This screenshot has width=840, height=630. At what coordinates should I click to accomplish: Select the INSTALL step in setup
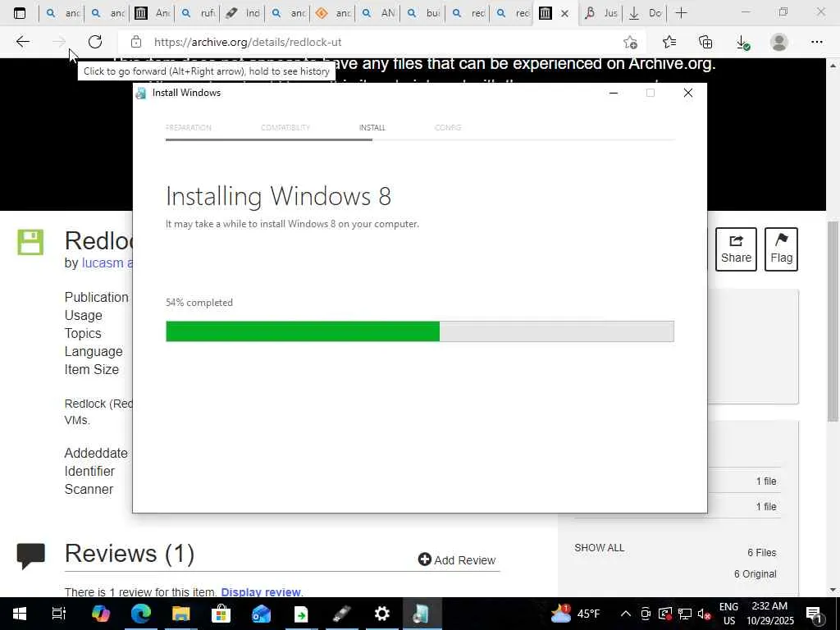[372, 127]
